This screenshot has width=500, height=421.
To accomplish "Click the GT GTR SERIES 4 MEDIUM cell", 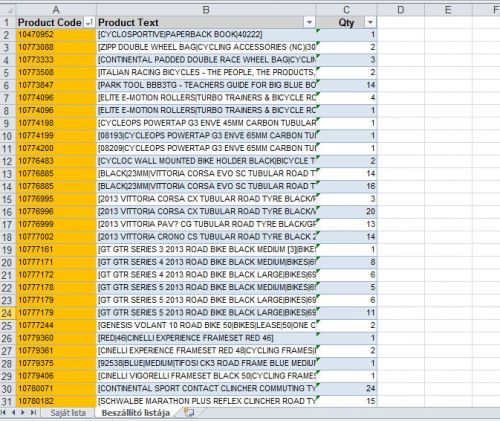I will pyautogui.click(x=206, y=262).
